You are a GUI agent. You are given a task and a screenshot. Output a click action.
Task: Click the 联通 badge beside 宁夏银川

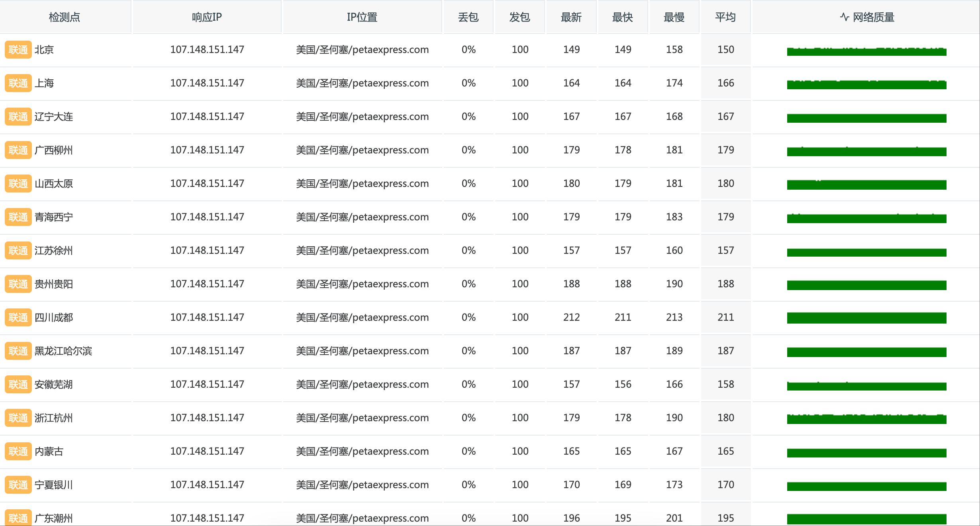pos(18,485)
